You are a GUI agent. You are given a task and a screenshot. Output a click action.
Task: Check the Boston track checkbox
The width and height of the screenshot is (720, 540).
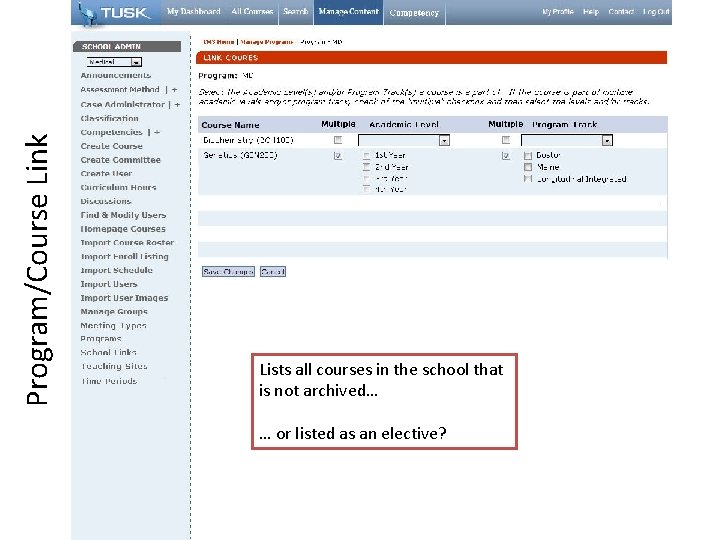click(x=528, y=156)
